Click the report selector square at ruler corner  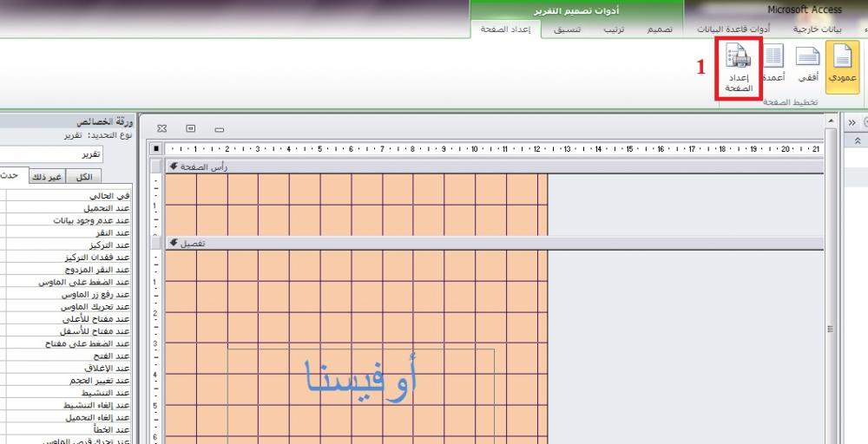tap(156, 148)
